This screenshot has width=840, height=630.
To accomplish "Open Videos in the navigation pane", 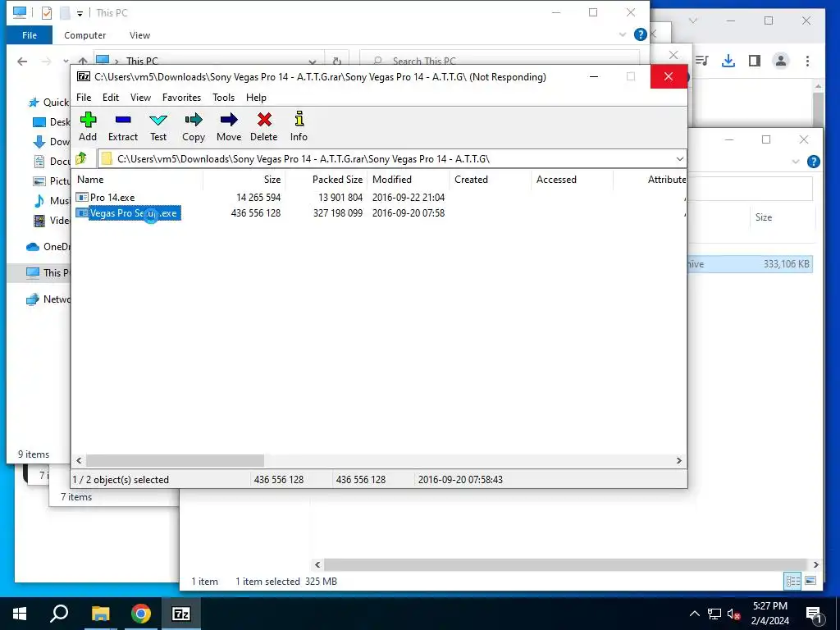I will (x=52, y=221).
